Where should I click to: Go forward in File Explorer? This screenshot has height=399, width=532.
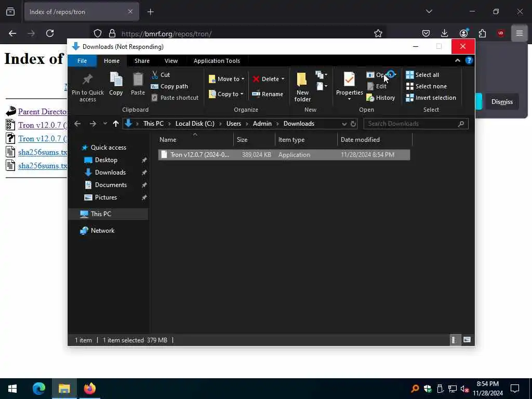coord(92,124)
